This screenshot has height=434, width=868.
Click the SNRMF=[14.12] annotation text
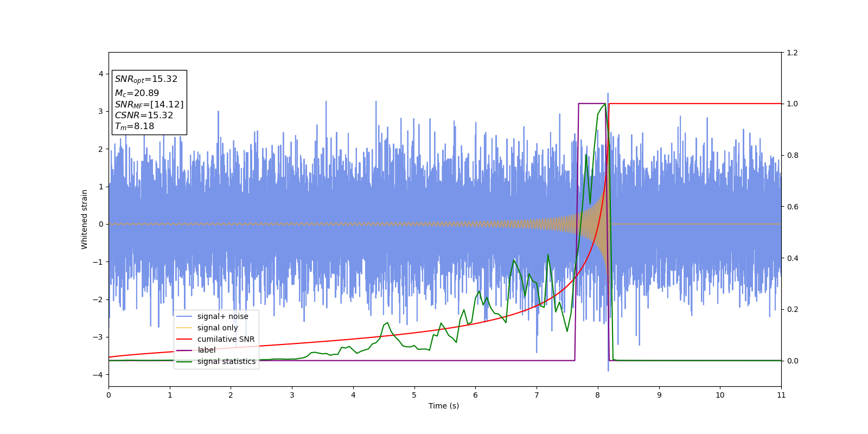click(149, 105)
